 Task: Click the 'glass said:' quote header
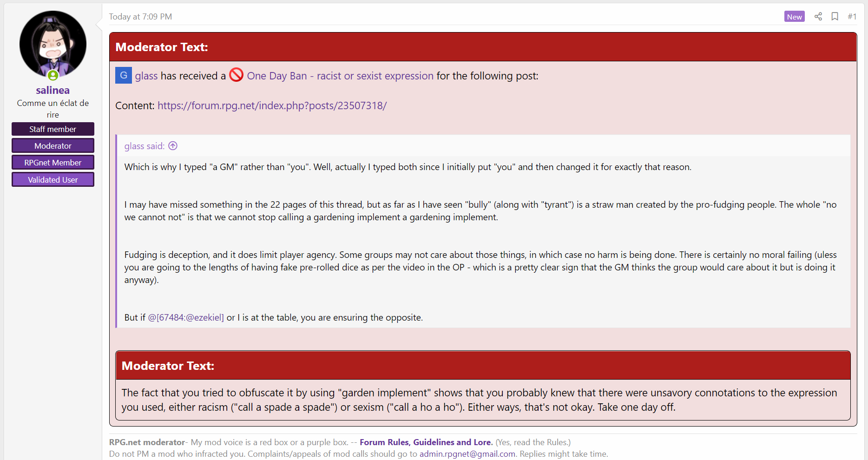pyautogui.click(x=145, y=146)
